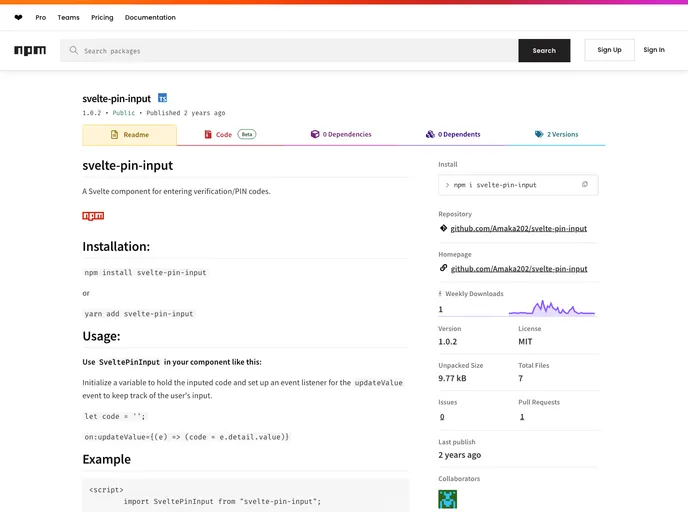The width and height of the screenshot is (688, 512).
Task: Click the heart icon in top navigation
Action: (x=18, y=18)
